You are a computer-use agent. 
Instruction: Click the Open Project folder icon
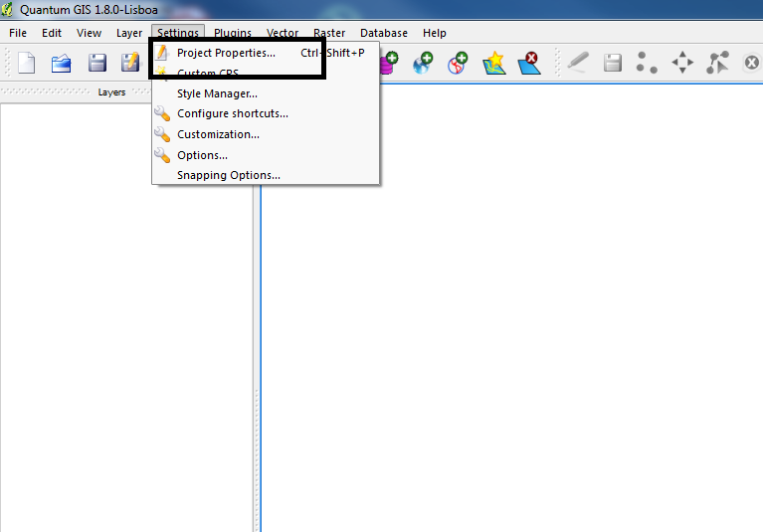coord(62,63)
